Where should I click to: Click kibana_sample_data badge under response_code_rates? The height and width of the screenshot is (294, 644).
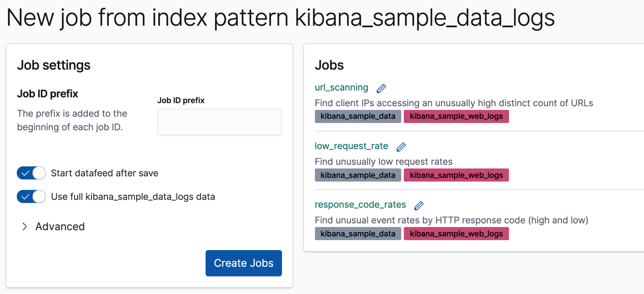pyautogui.click(x=358, y=233)
